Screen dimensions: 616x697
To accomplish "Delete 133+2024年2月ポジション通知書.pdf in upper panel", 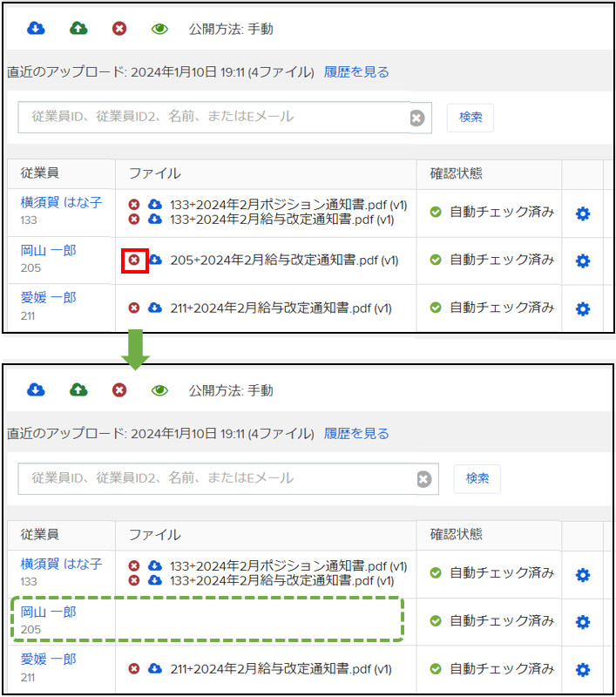I will (134, 205).
